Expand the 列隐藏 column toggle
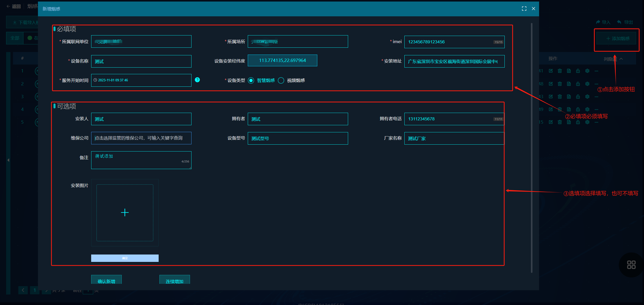Viewport: 644px width, 305px height. click(613, 59)
